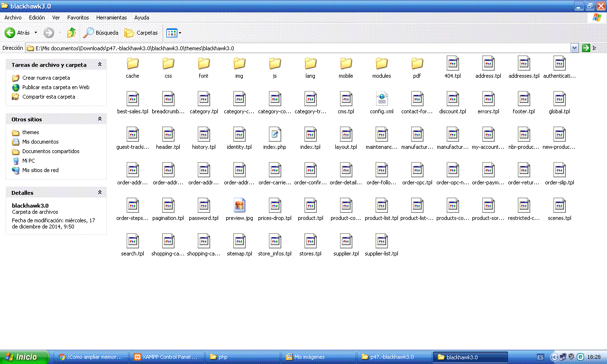The image size is (607, 364).
Task: Open the cache folder icon
Action: coord(132,63)
